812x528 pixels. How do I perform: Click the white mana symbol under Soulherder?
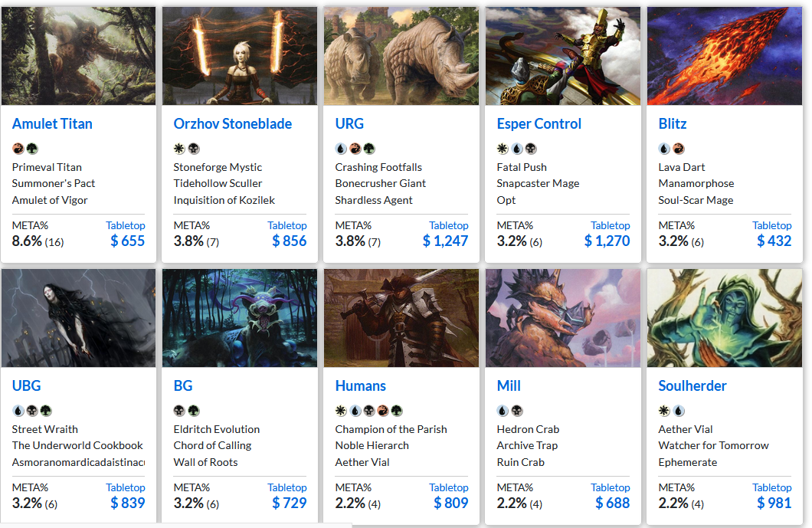click(664, 411)
